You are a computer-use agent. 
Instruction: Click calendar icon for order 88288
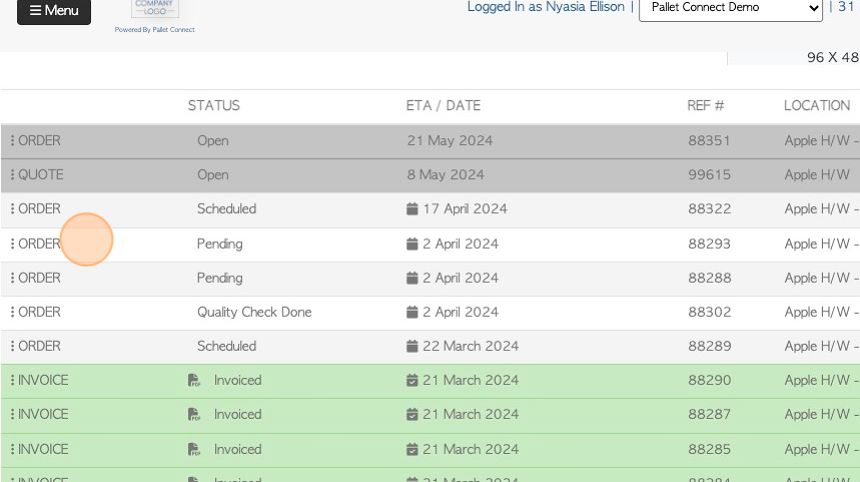pos(412,277)
